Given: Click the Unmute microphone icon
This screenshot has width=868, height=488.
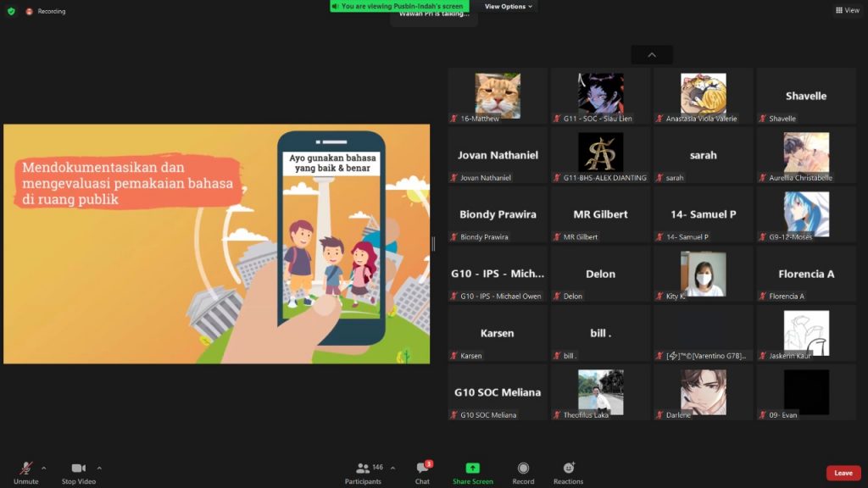Looking at the screenshot, I should tap(25, 469).
